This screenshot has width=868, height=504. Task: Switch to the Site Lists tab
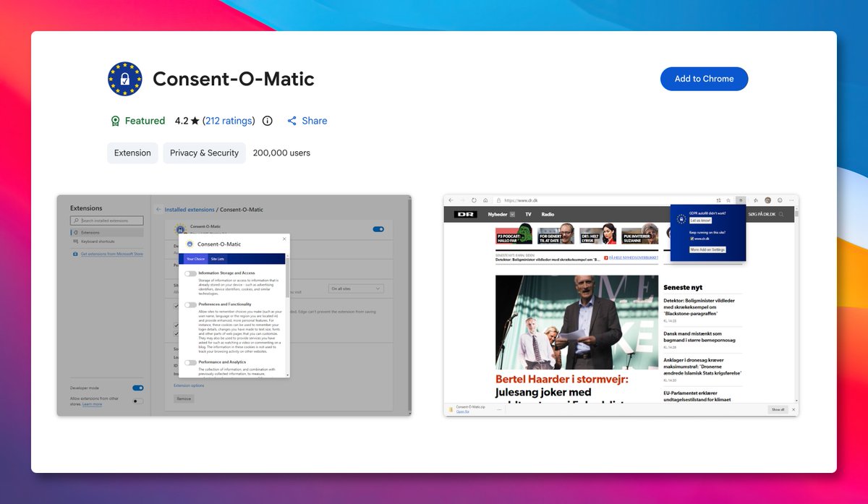(218, 258)
